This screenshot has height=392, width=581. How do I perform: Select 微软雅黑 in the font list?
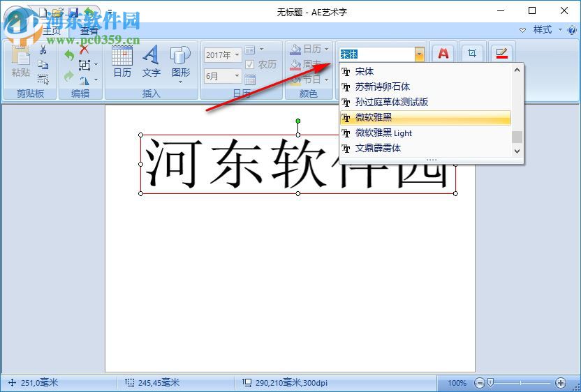[425, 118]
